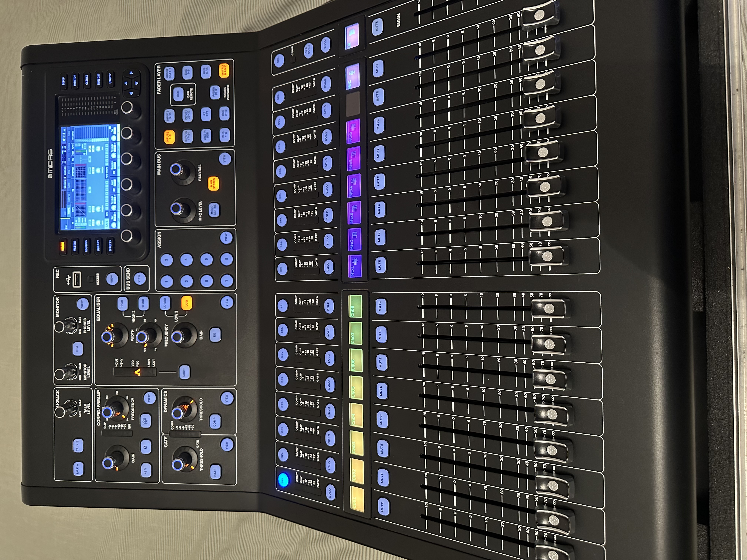
Task: Engage the TALK B button
Action: pyautogui.click(x=78, y=446)
